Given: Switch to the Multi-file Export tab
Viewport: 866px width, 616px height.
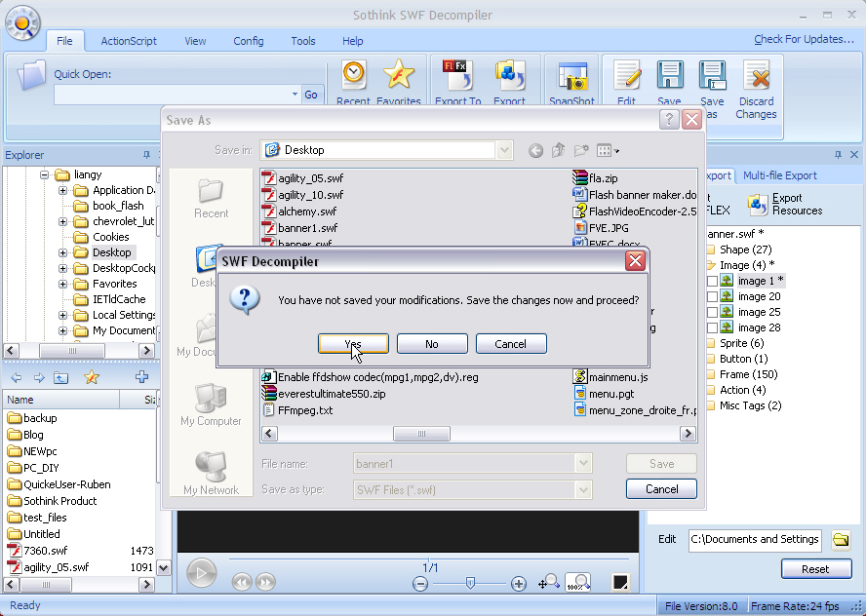Looking at the screenshot, I should click(780, 175).
